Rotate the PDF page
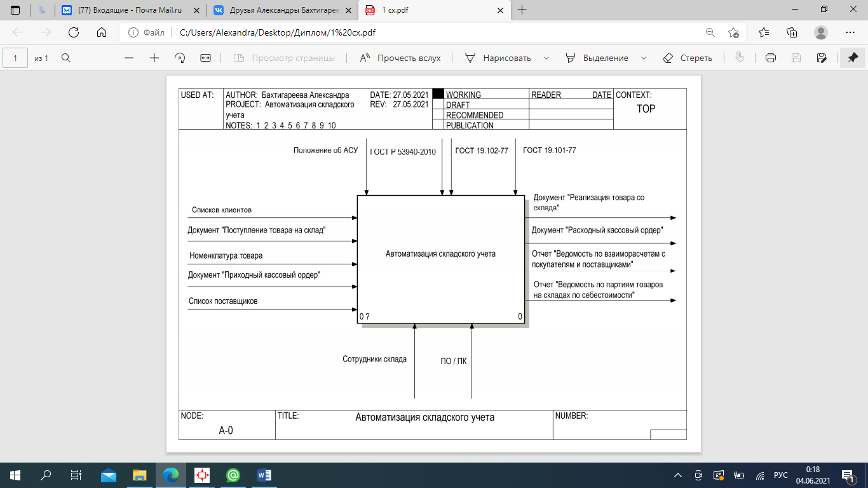 pos(180,58)
